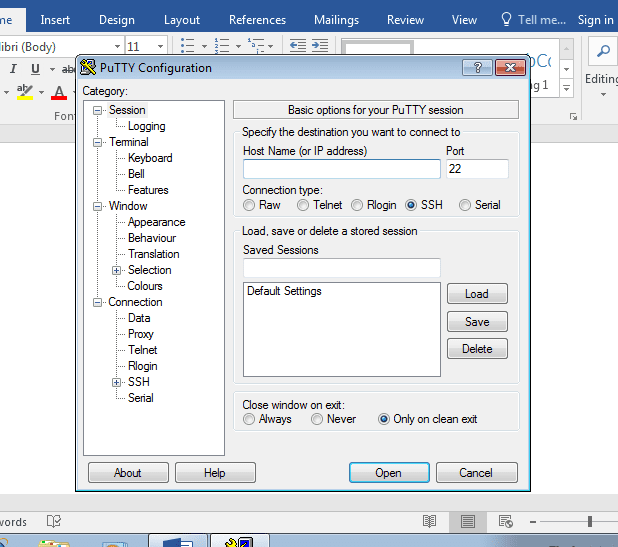This screenshot has height=547, width=618.
Task: Click the red font color icon
Action: point(59,92)
